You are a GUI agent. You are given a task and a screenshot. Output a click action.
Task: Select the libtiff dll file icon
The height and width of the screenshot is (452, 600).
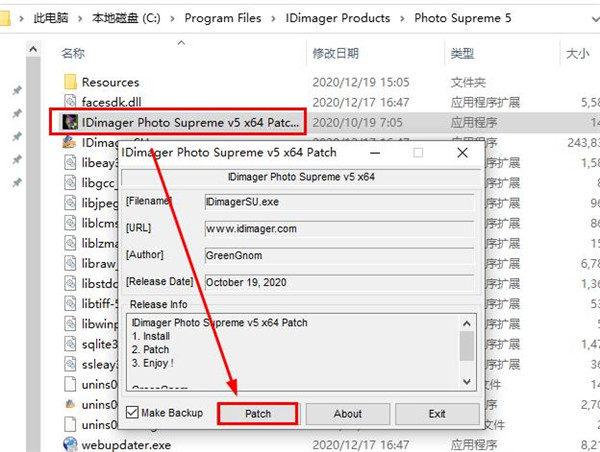[x=70, y=304]
